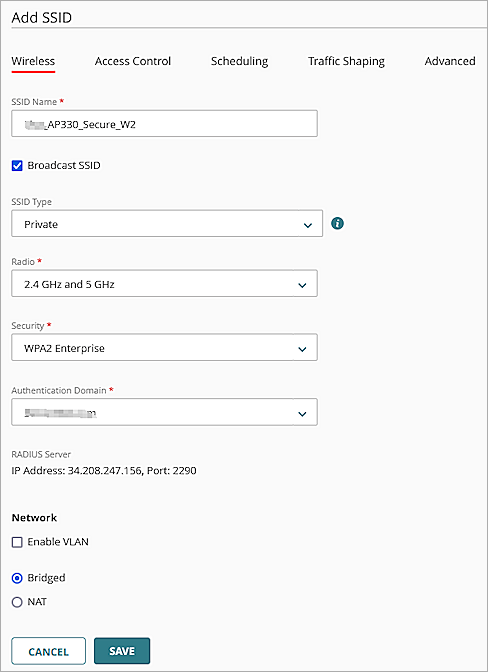Expand the SSID Type dropdown

point(167,223)
